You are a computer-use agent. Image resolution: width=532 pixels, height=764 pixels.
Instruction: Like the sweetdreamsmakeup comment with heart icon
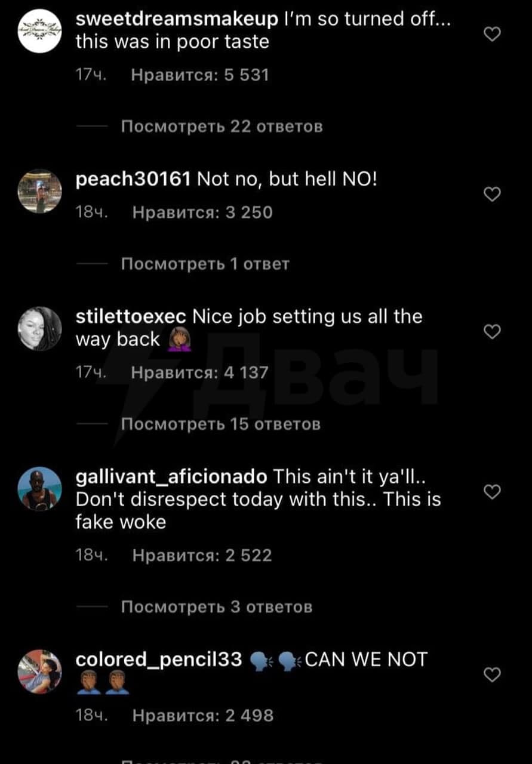tap(491, 35)
